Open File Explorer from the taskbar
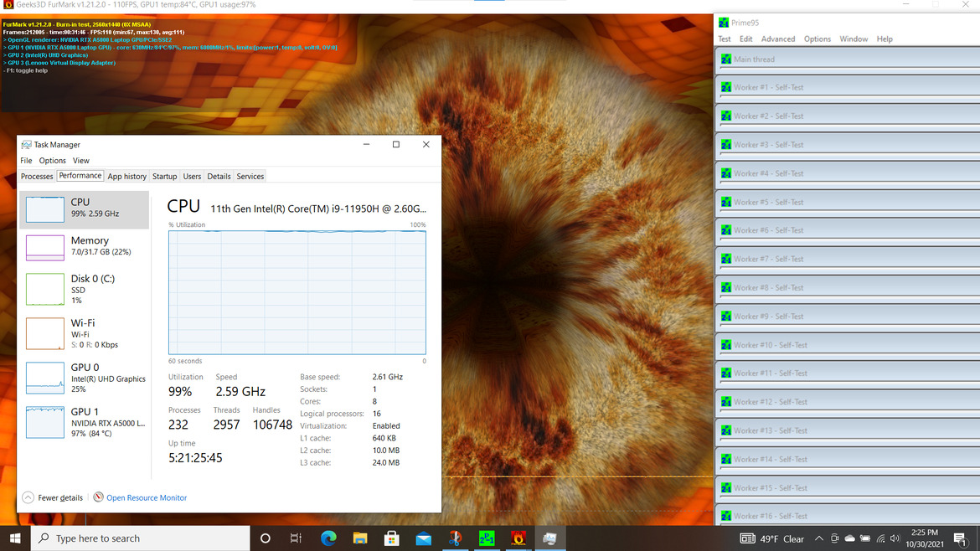The width and height of the screenshot is (980, 551). 360,538
